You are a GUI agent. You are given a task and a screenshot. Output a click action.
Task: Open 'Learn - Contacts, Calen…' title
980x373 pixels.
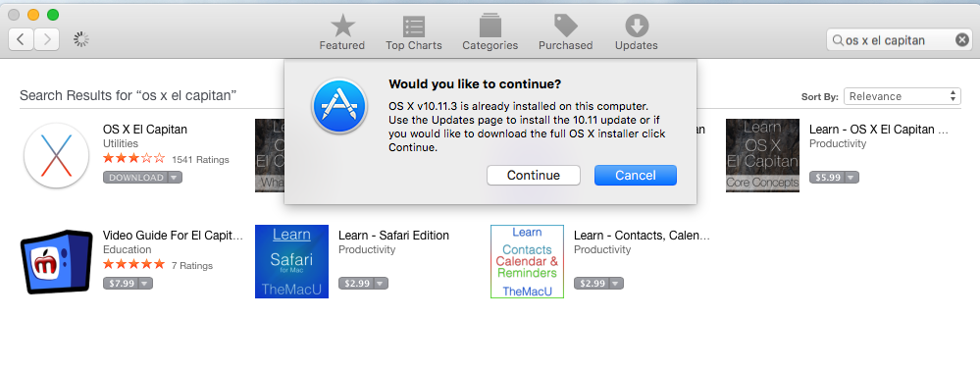click(x=642, y=236)
